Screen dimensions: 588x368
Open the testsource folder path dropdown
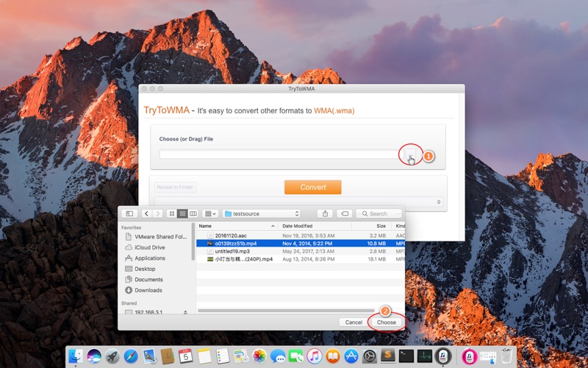point(262,213)
